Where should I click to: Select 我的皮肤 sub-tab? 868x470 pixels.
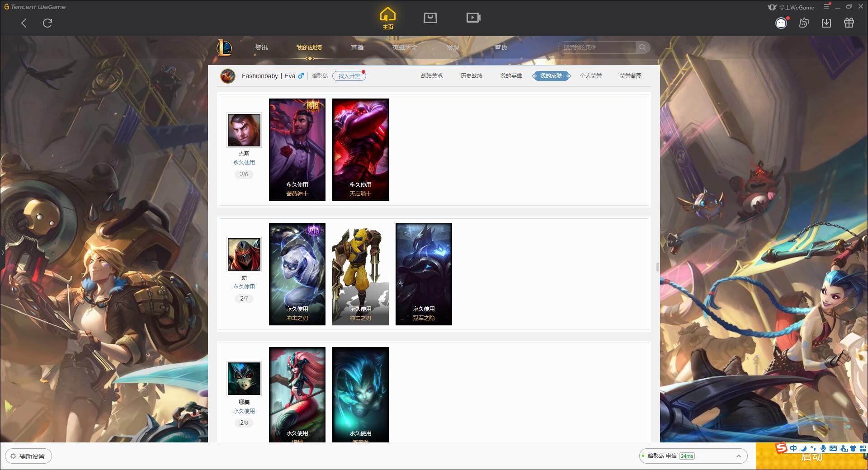551,76
